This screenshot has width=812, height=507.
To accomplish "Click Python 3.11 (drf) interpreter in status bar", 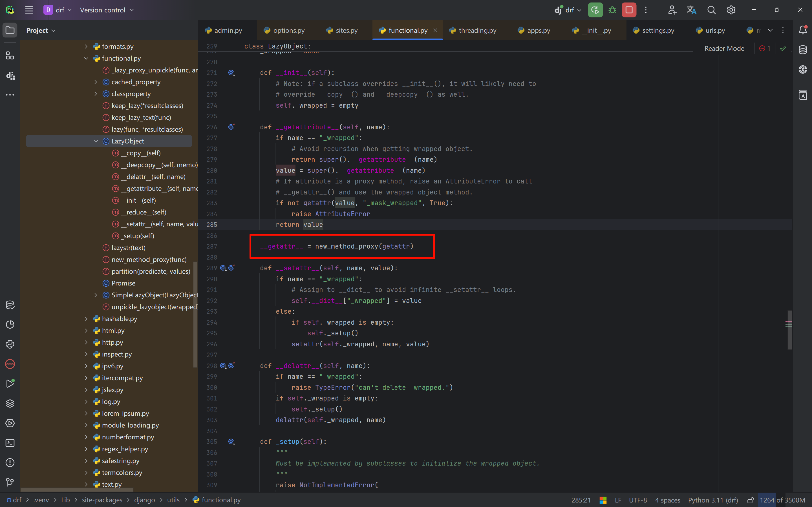I will [x=713, y=500].
